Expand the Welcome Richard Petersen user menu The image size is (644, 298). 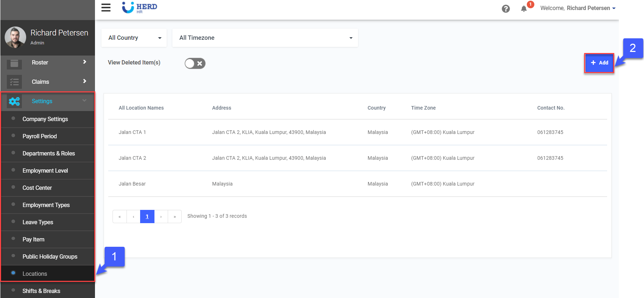coord(577,8)
